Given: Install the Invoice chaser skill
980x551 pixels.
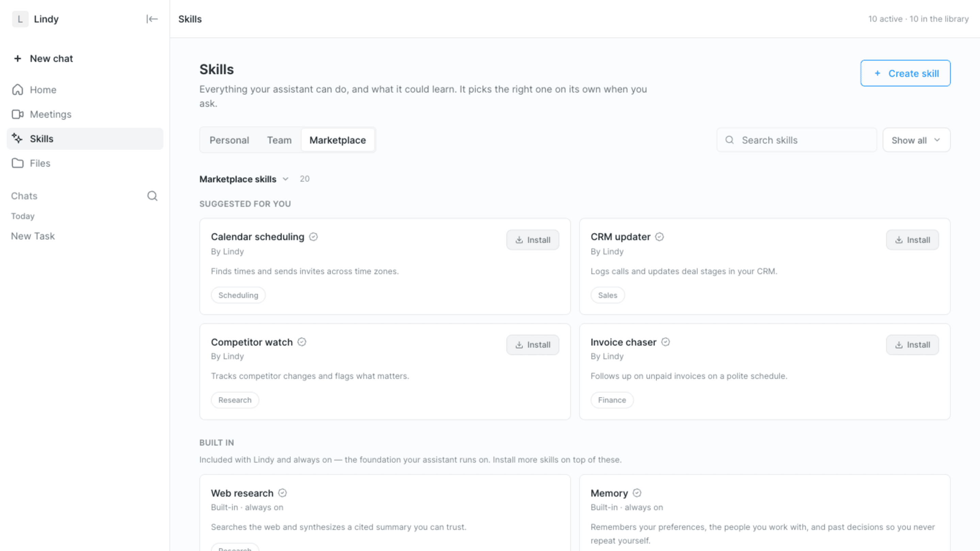Looking at the screenshot, I should point(912,345).
